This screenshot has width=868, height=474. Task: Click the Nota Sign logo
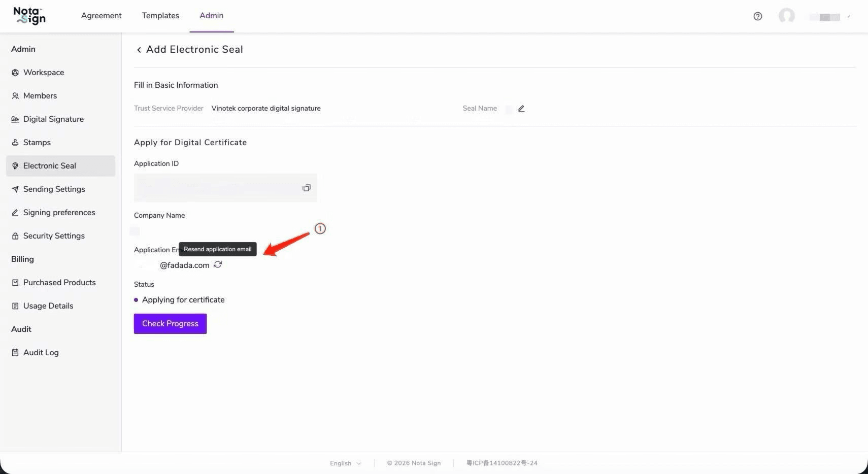(x=29, y=16)
